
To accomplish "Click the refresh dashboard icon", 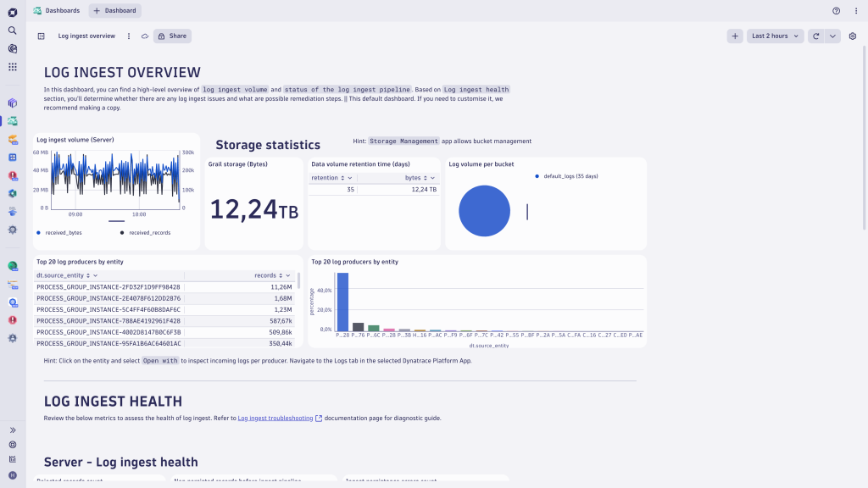I will click(x=815, y=36).
